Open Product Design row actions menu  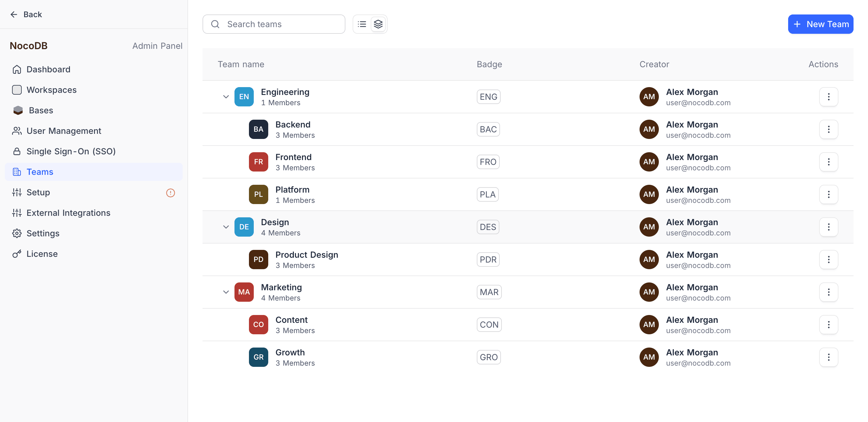tap(829, 260)
